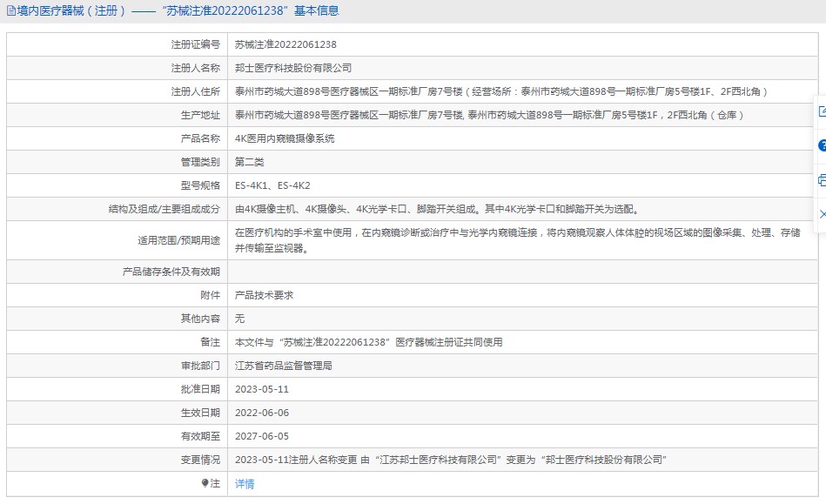The image size is (826, 504).
Task: Open the edit/feedback icon in the side toolbar
Action: click(x=823, y=111)
